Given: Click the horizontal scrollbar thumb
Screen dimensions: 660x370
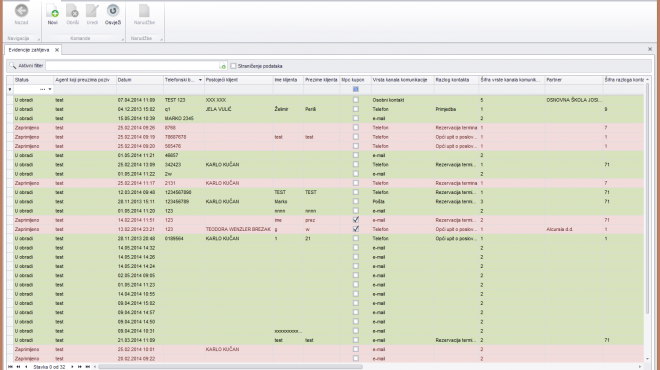Looking at the screenshot, I should pos(231,367).
